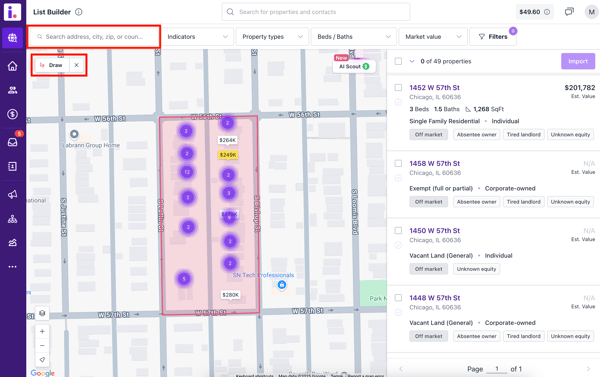Click the chat messages icon in header
600x377 pixels.
(x=569, y=12)
